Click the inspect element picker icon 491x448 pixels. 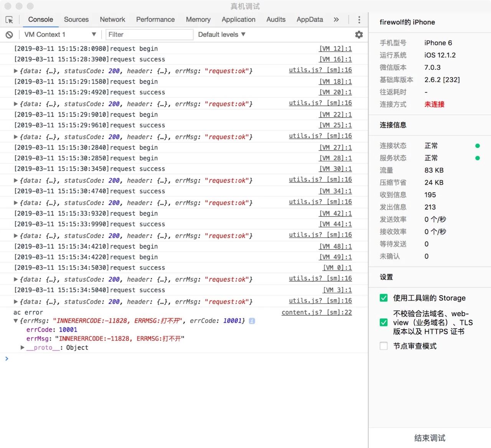[x=10, y=20]
